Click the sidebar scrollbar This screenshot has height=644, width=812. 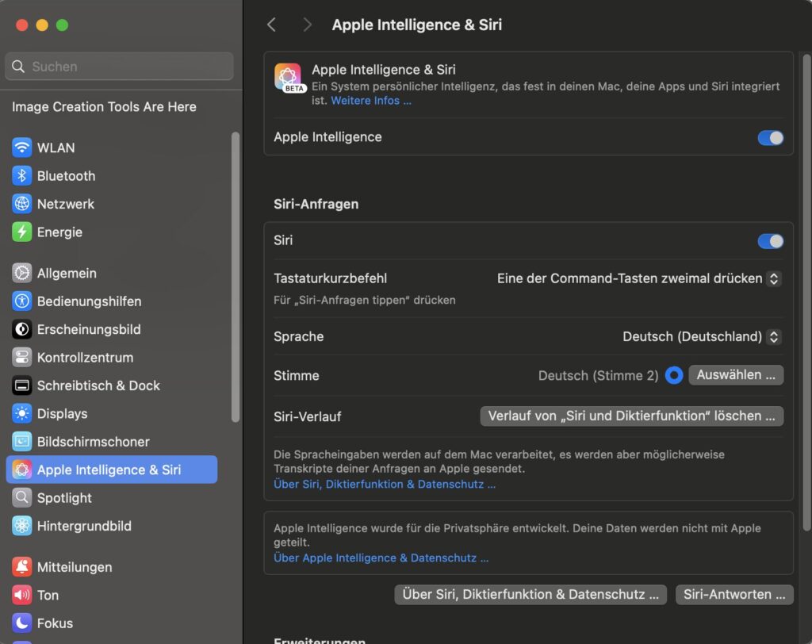(x=236, y=277)
